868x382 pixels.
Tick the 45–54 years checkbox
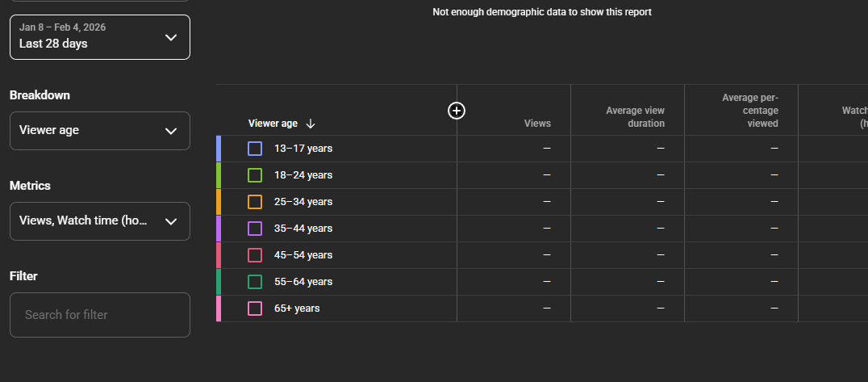click(x=255, y=255)
